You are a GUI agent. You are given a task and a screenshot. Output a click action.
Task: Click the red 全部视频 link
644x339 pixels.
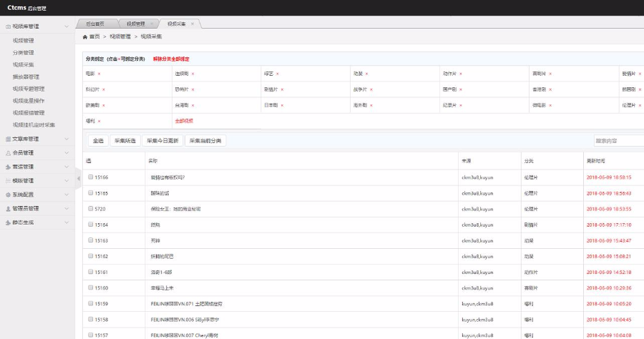click(x=184, y=121)
